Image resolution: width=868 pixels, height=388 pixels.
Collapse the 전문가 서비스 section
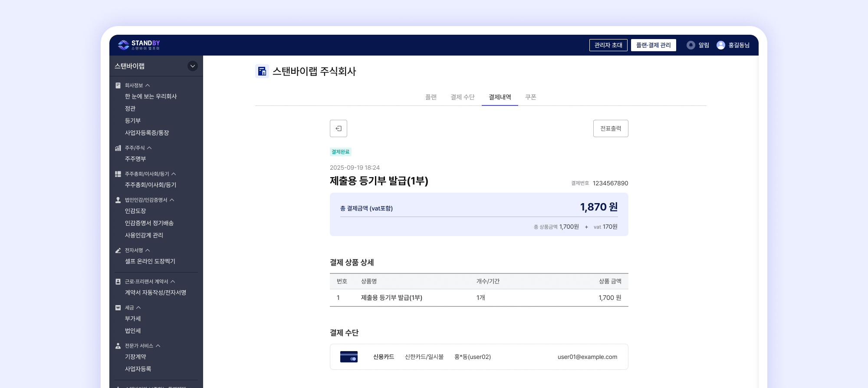158,346
